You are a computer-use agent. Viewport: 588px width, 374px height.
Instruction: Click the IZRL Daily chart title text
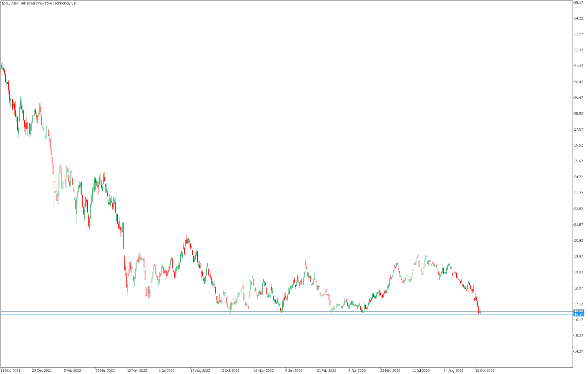pyautogui.click(x=39, y=3)
